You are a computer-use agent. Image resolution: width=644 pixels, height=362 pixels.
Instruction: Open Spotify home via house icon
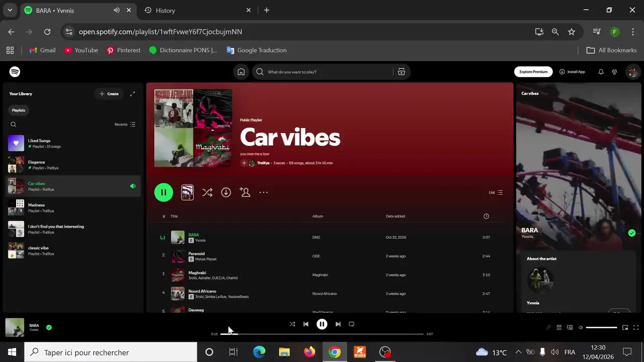point(241,72)
